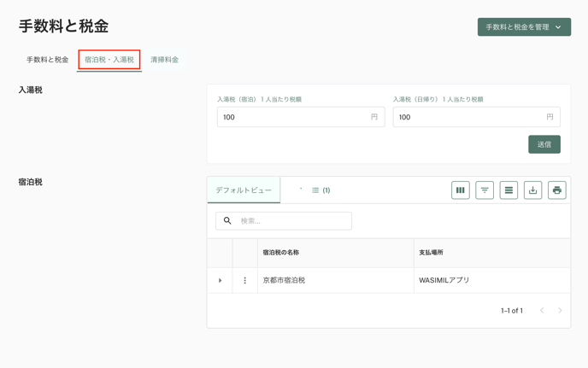This screenshot has width=588, height=368.
Task: Click the filter icon in table toolbar
Action: pos(485,190)
